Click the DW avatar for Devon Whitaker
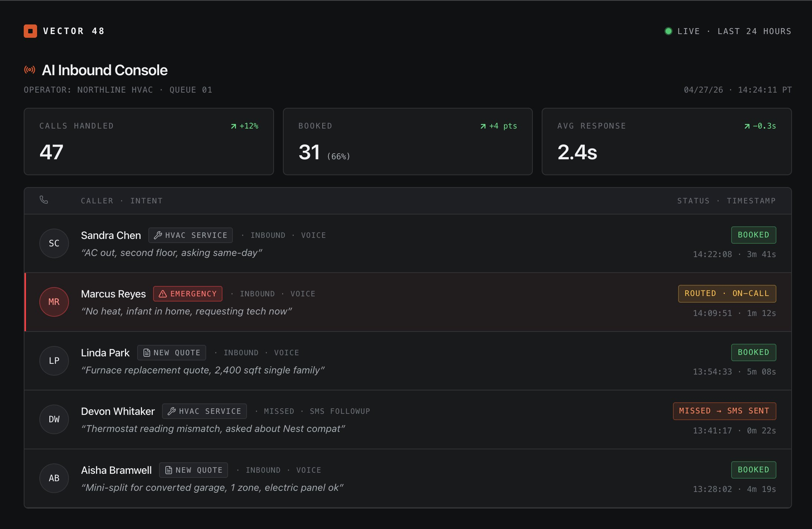The width and height of the screenshot is (812, 529). pos(54,419)
